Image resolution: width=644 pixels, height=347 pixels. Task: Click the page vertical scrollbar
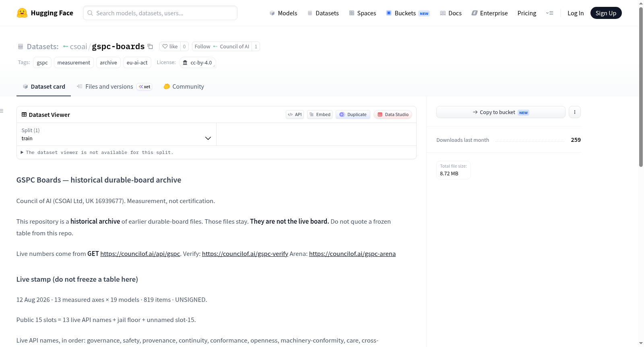pyautogui.click(x=641, y=87)
